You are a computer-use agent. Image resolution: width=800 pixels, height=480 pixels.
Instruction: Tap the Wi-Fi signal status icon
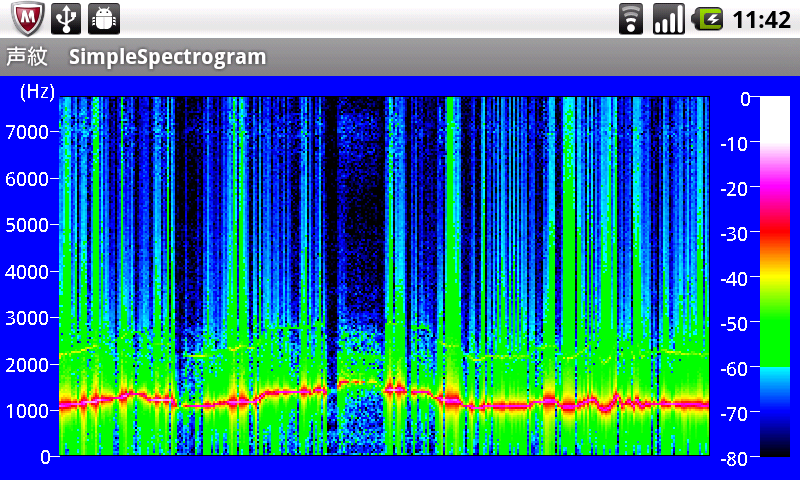pos(631,19)
